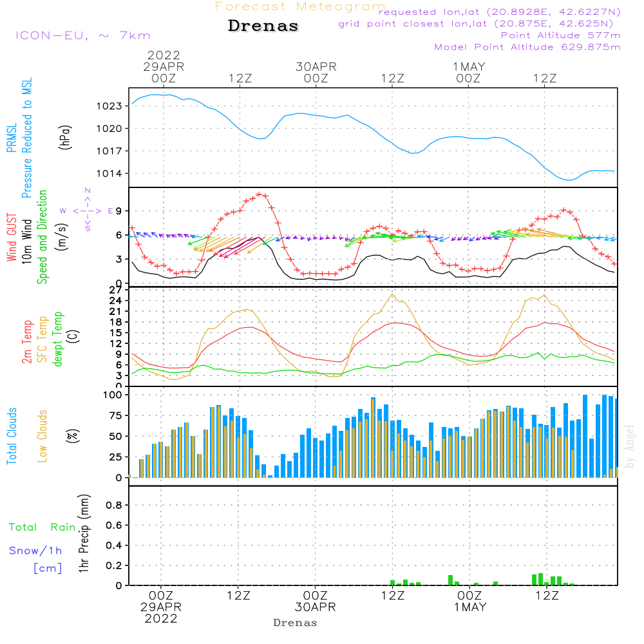The height and width of the screenshot is (644, 644).
Task: Click the 1014 pressure axis value
Action: tap(109, 174)
